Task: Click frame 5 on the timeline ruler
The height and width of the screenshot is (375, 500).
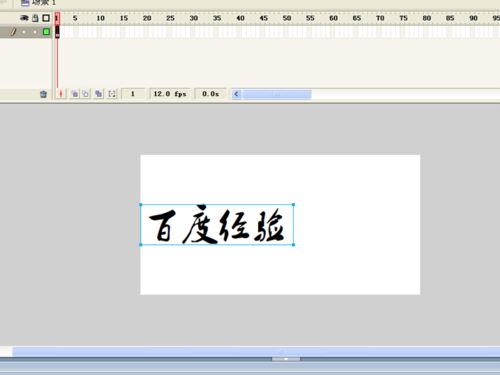Action: pos(75,18)
